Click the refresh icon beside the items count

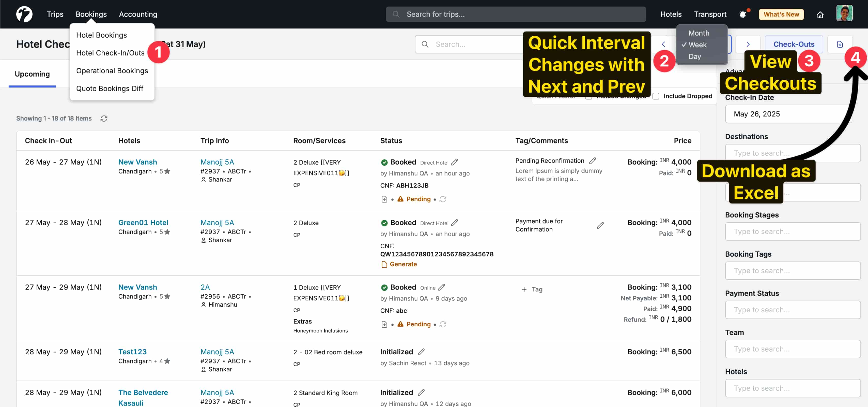(x=104, y=118)
